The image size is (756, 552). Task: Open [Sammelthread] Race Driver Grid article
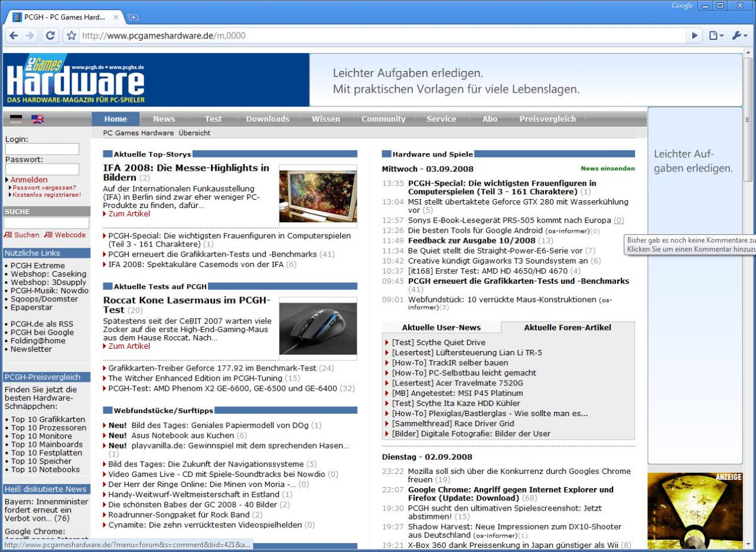tap(452, 423)
